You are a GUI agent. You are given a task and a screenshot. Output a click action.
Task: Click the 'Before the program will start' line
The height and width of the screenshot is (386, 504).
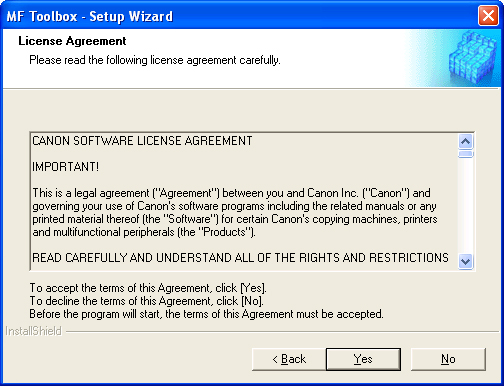coord(206,314)
